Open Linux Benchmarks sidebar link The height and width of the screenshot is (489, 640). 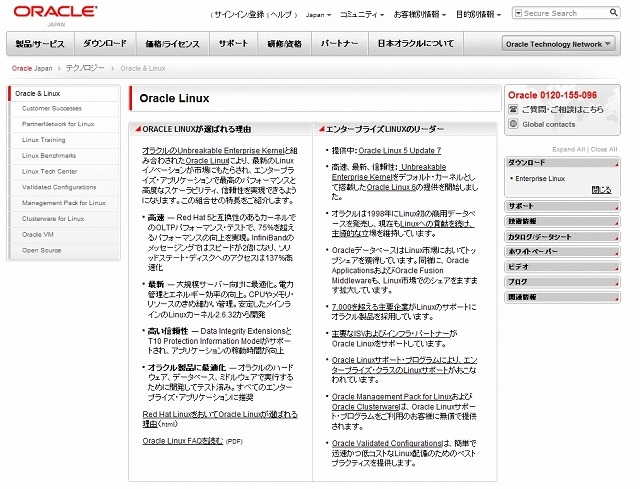point(49,156)
